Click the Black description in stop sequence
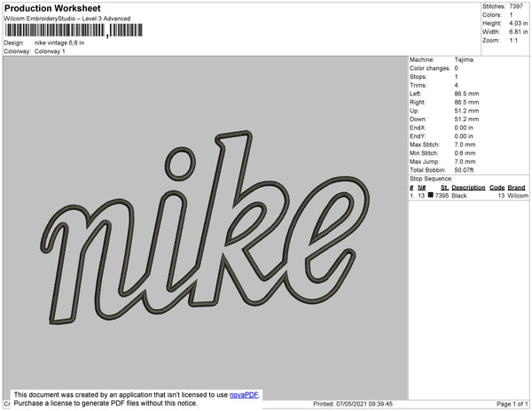Viewport: 532px width, 411px height. [x=459, y=196]
